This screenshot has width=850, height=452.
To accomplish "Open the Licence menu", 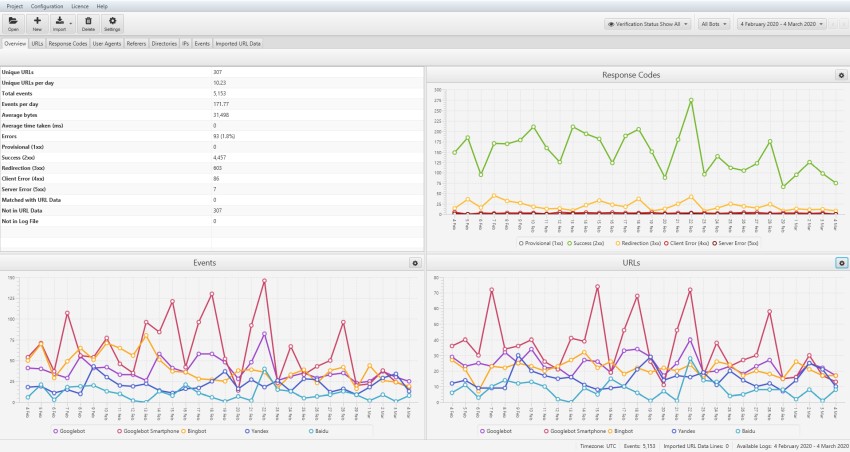I will click(78, 6).
